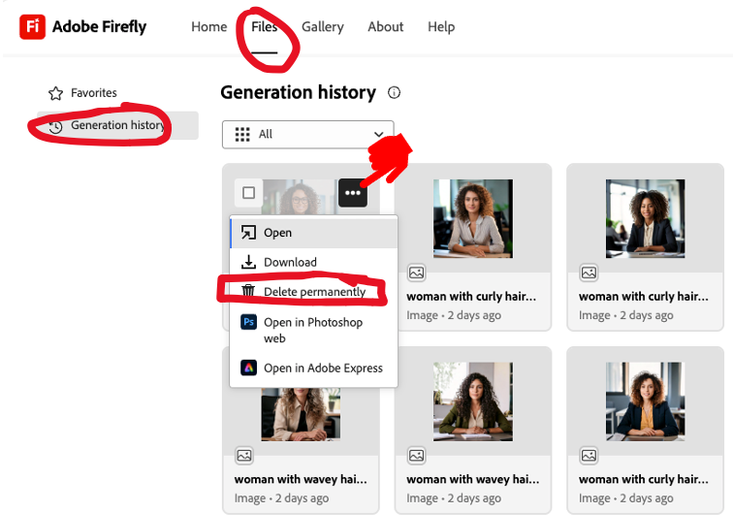Click the Adobe Firefly logo icon
The image size is (733, 515).
pyautogui.click(x=32, y=26)
